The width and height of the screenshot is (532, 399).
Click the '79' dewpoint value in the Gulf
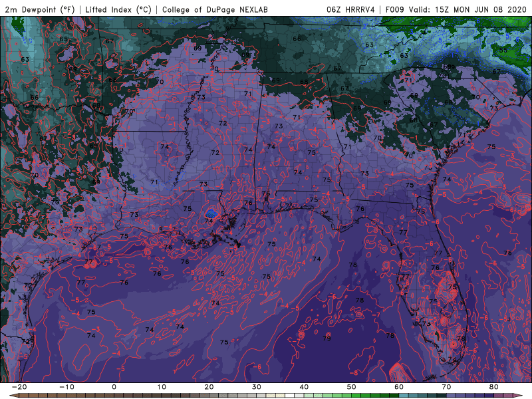(x=327, y=338)
